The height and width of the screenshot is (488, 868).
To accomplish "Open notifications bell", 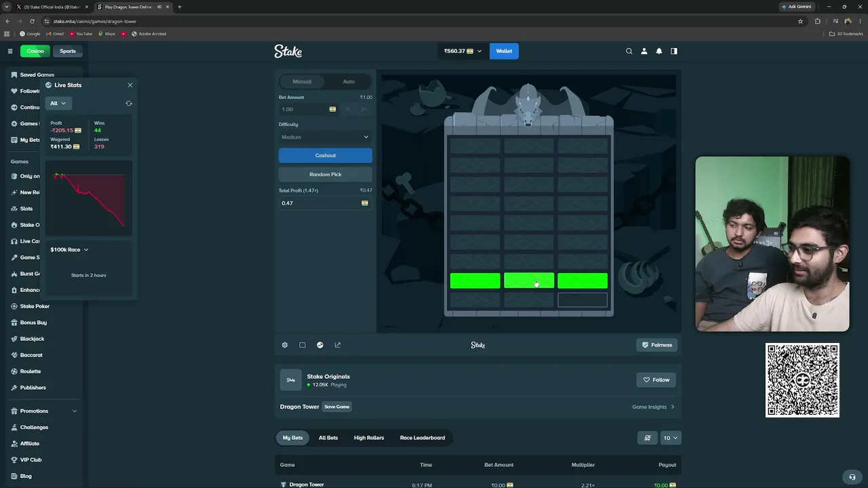I will coord(659,51).
